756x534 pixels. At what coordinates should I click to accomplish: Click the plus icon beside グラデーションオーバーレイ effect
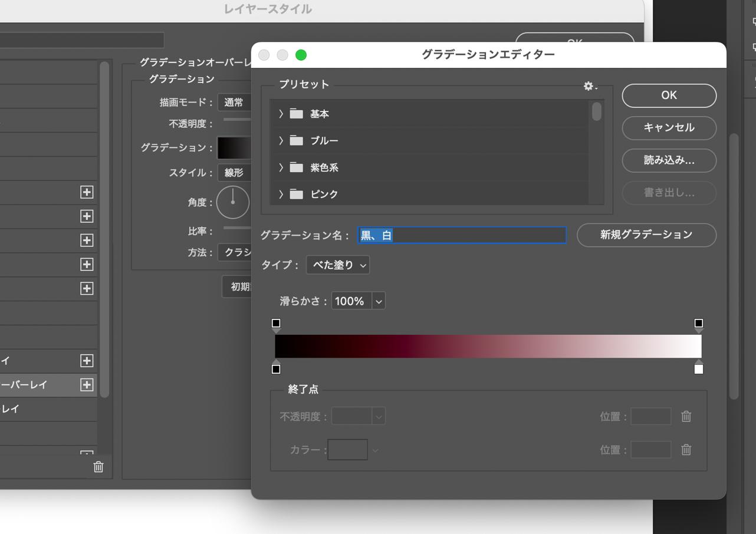pyautogui.click(x=86, y=384)
